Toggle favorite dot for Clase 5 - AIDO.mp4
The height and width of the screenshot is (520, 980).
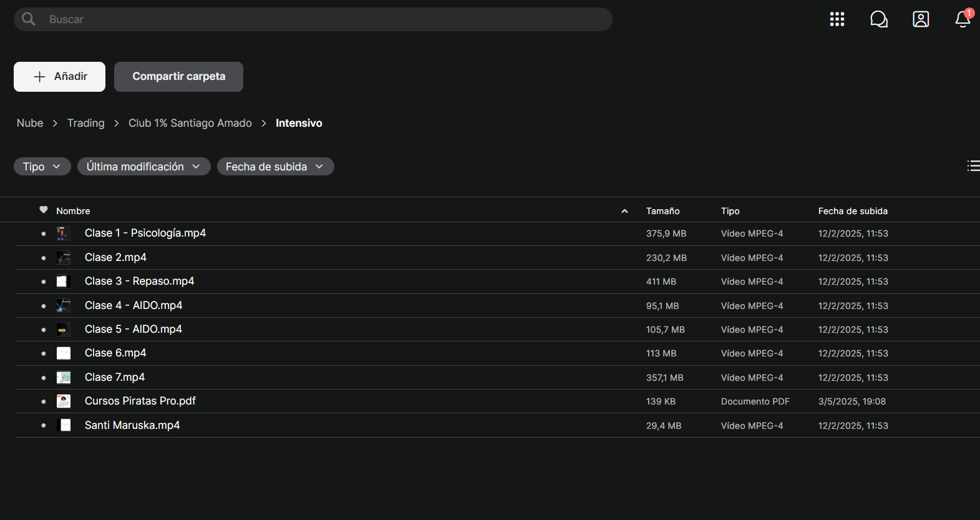(x=44, y=330)
